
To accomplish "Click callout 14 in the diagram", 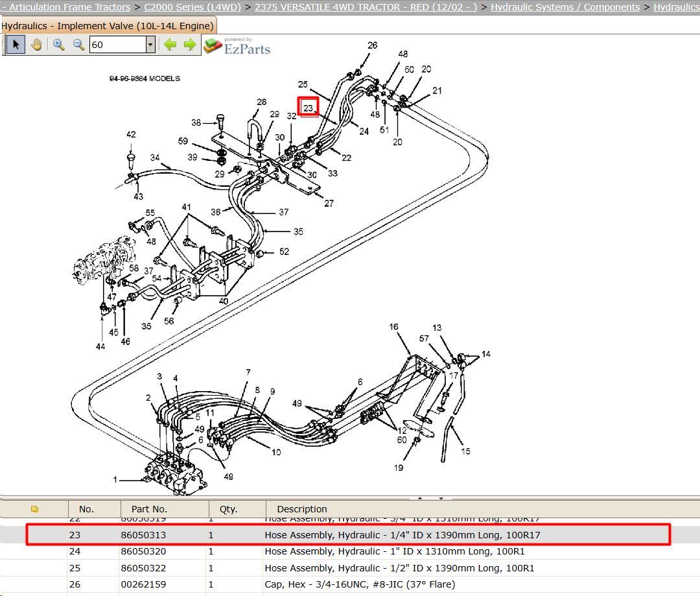I will (485, 354).
